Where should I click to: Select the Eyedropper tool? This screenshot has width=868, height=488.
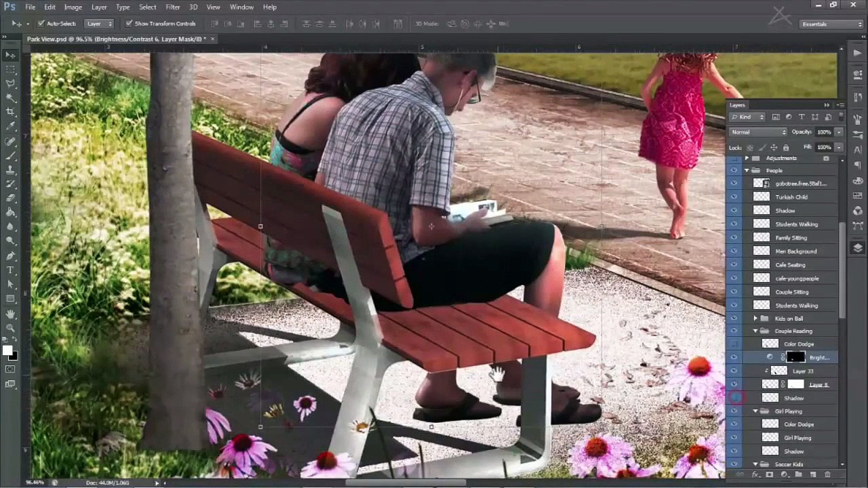pos(10,126)
